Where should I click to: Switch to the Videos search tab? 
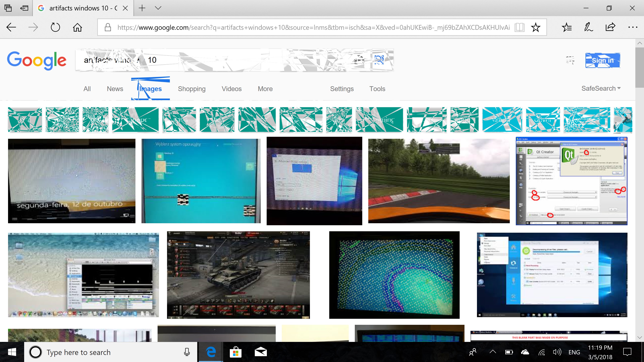pyautogui.click(x=231, y=89)
